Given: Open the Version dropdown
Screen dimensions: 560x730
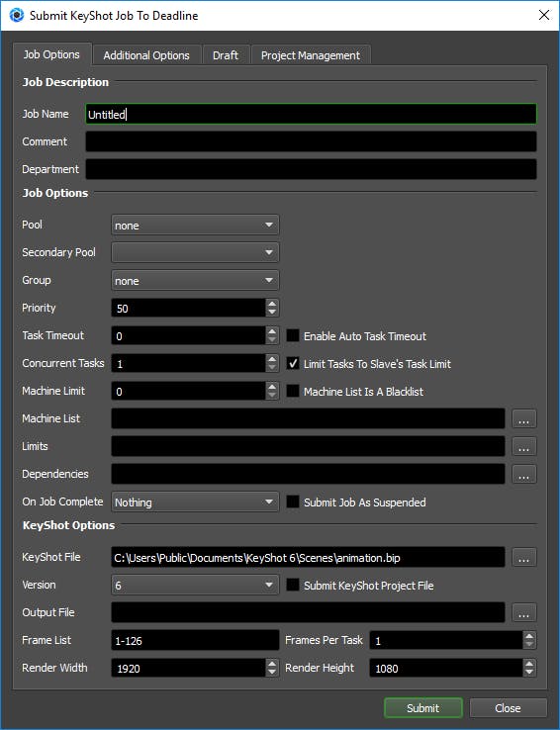Looking at the screenshot, I should click(x=195, y=586).
